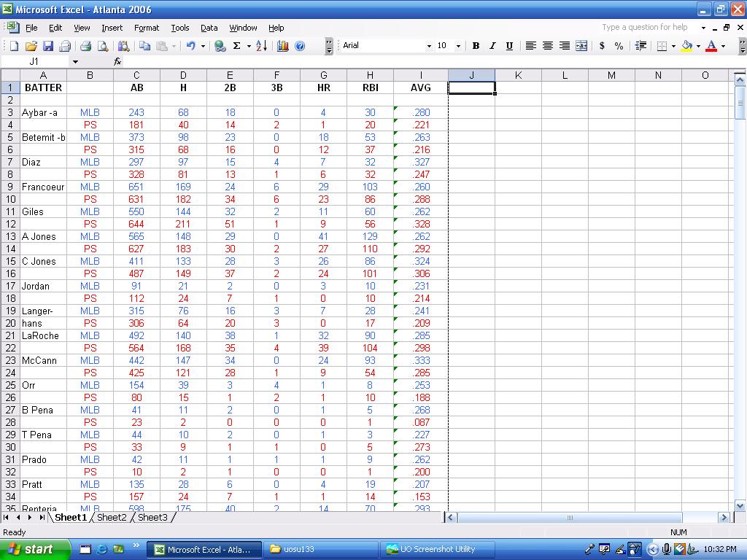Switch to UO Screenshot Utility in taskbar

[x=438, y=549]
